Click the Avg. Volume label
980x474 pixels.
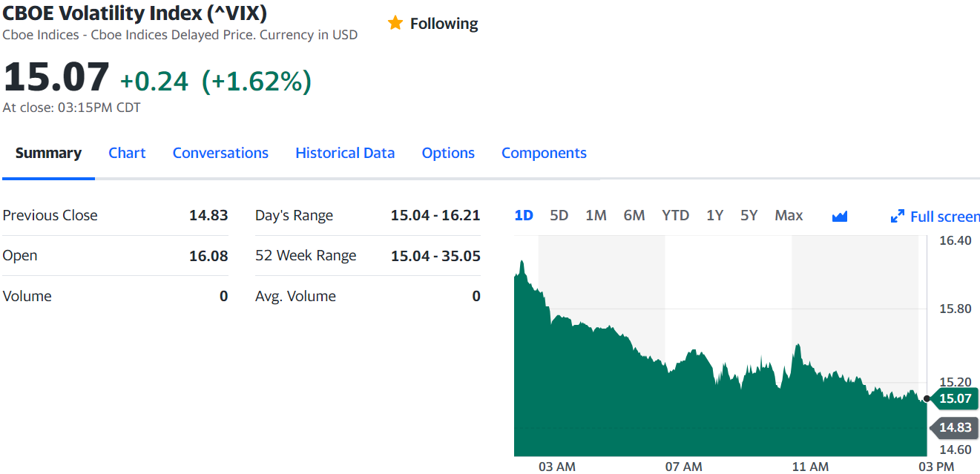(x=295, y=296)
